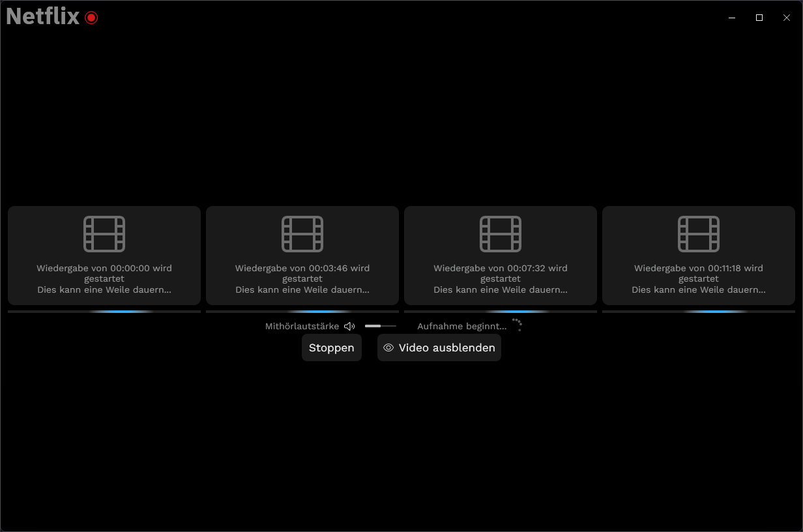Close the Netflix recorder window
The height and width of the screenshot is (532, 803).
coord(787,18)
